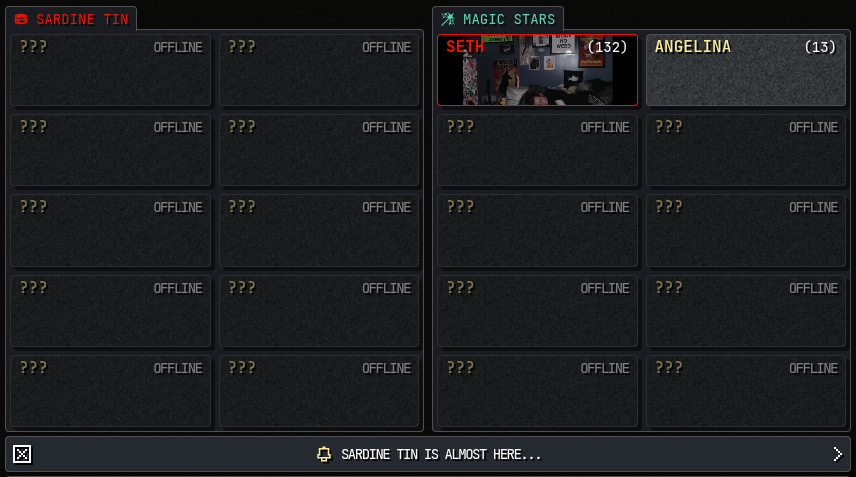Image resolution: width=856 pixels, height=477 pixels.
Task: Select first offline slot in Sardine Tin
Action: coord(110,70)
